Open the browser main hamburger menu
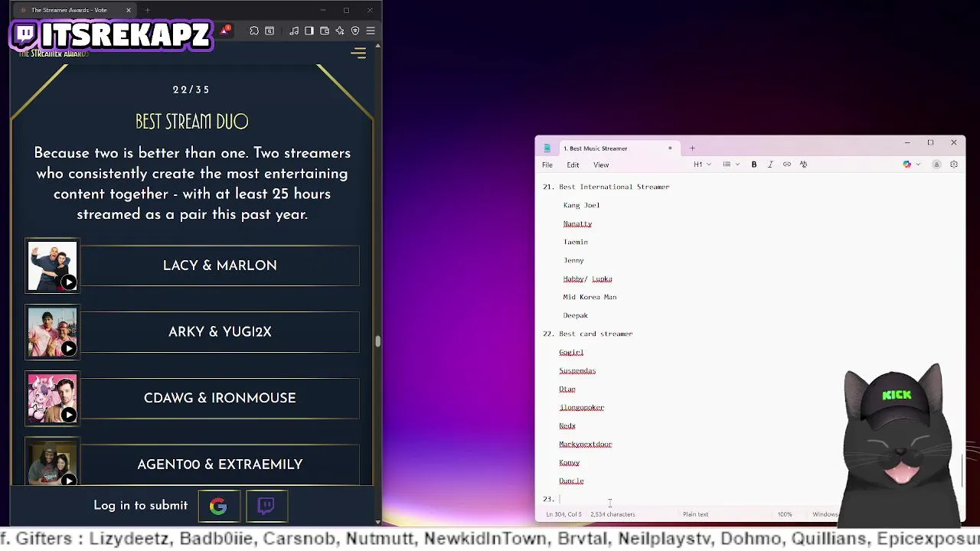This screenshot has width=980, height=551. click(x=371, y=31)
